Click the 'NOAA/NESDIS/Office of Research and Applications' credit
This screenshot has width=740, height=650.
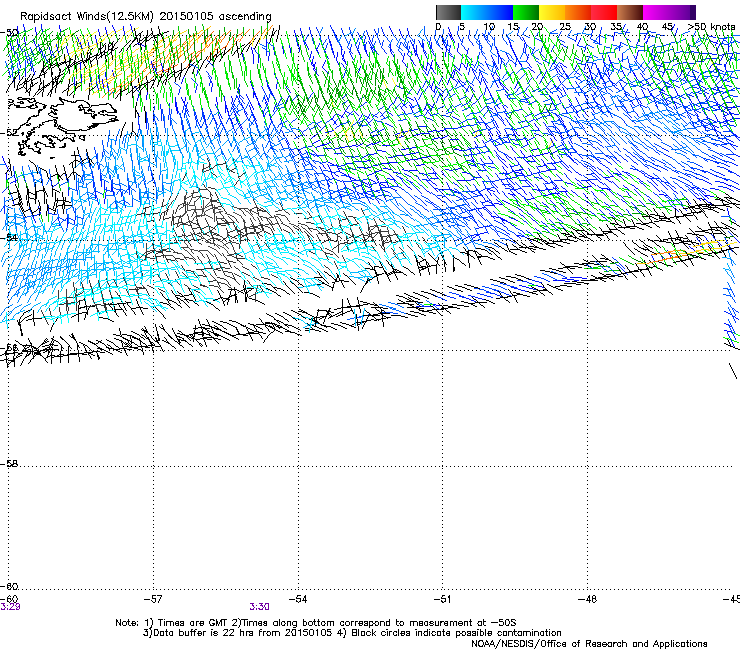(x=589, y=644)
